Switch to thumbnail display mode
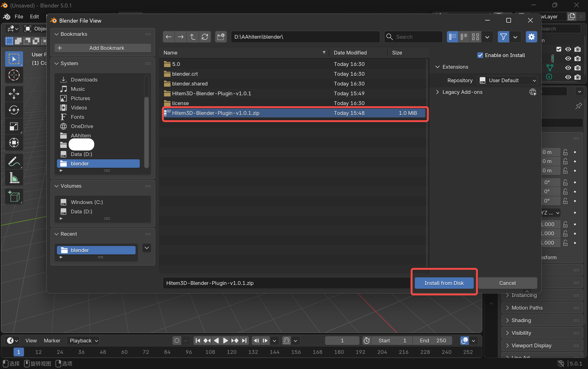Image resolution: width=588 pixels, height=369 pixels. 475,37
